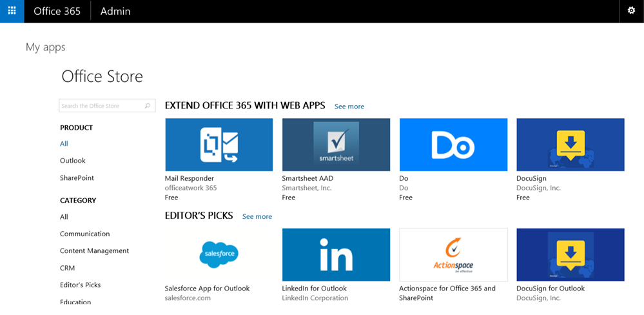This screenshot has width=644, height=315.
Task: Open the Do app tile image
Action: click(453, 145)
